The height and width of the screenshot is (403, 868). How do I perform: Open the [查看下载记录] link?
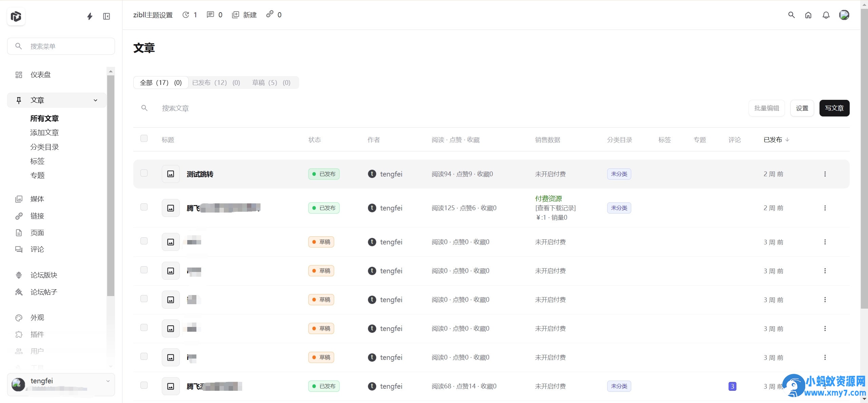(x=555, y=208)
